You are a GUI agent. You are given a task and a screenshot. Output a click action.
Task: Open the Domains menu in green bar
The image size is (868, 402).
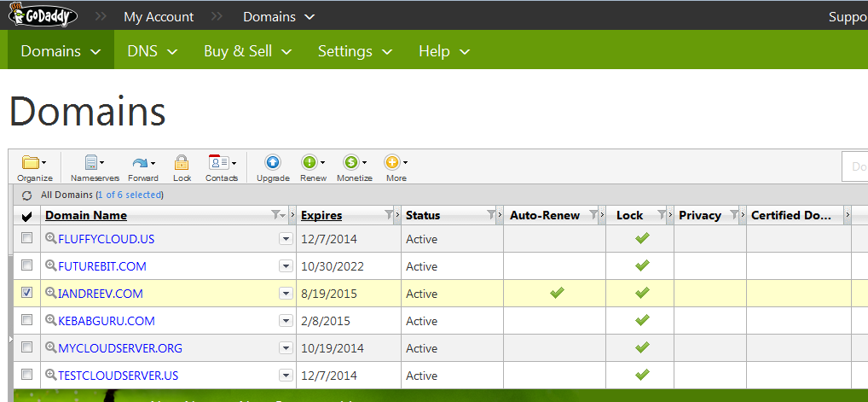(61, 51)
